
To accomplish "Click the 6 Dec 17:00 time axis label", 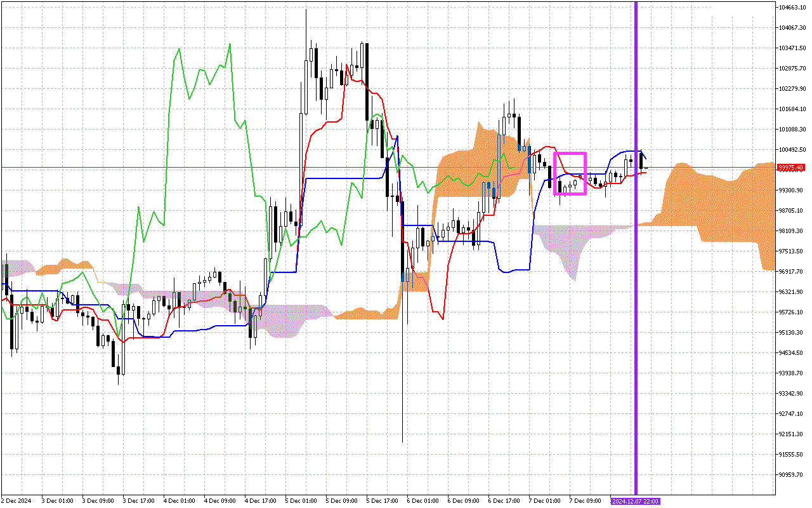I will (505, 501).
